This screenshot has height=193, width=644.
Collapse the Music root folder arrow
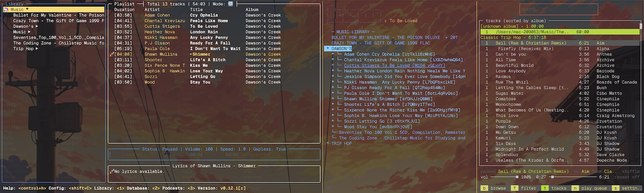[x=27, y=9]
